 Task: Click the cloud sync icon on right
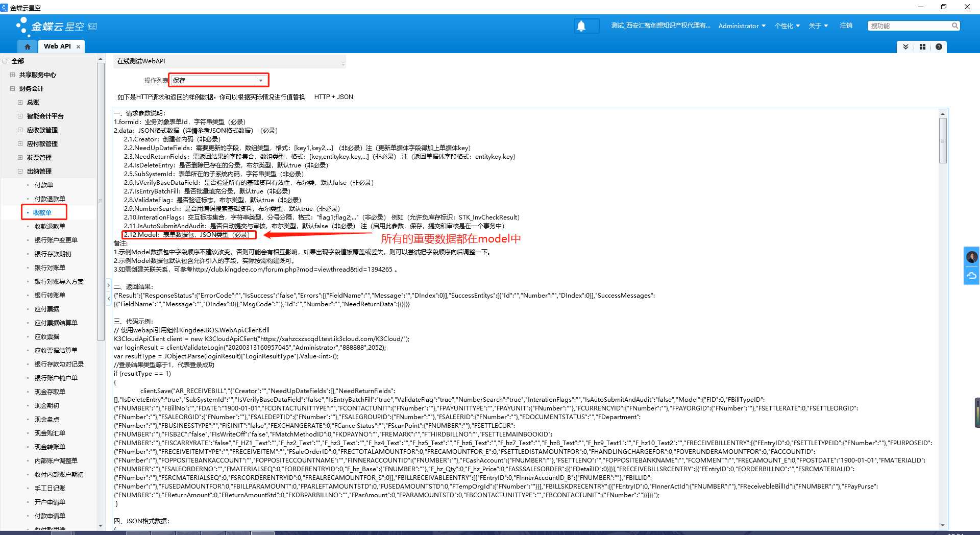click(x=972, y=276)
